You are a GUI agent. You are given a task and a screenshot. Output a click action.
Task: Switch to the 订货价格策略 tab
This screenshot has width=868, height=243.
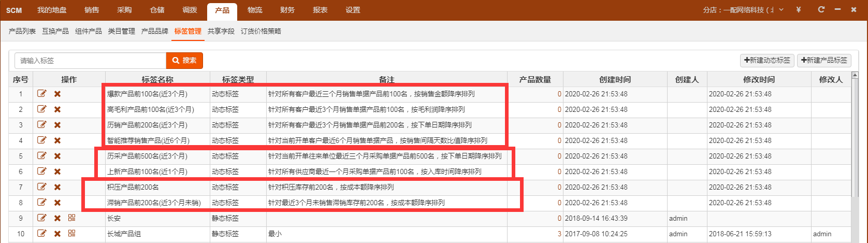click(261, 31)
